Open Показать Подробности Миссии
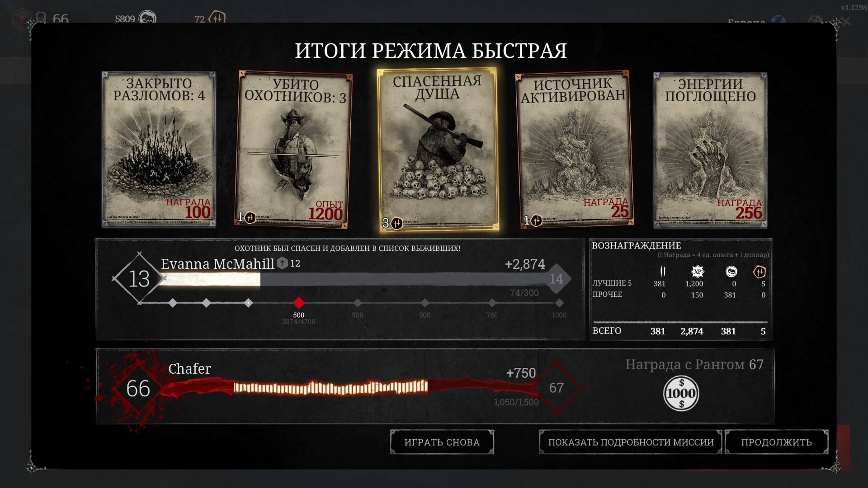This screenshot has width=868, height=488. [631, 442]
